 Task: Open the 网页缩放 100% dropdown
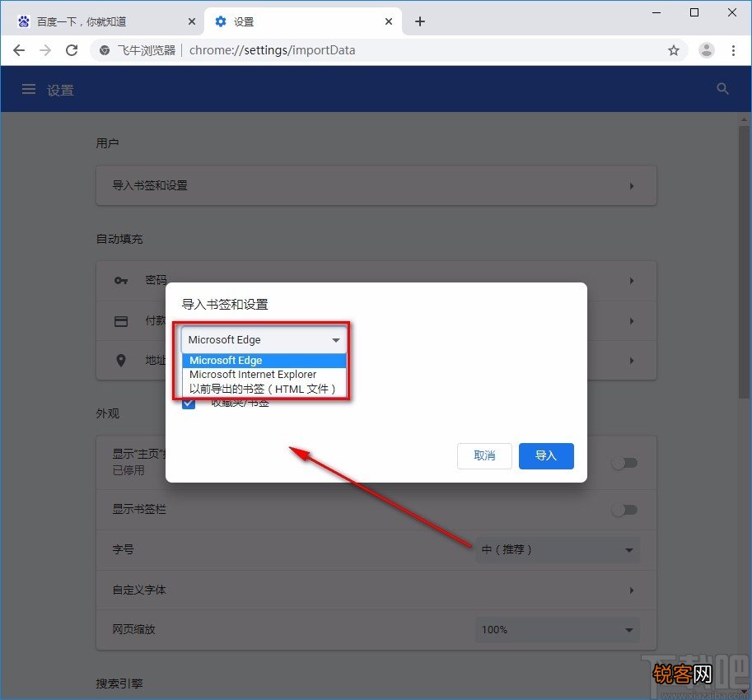point(558,629)
